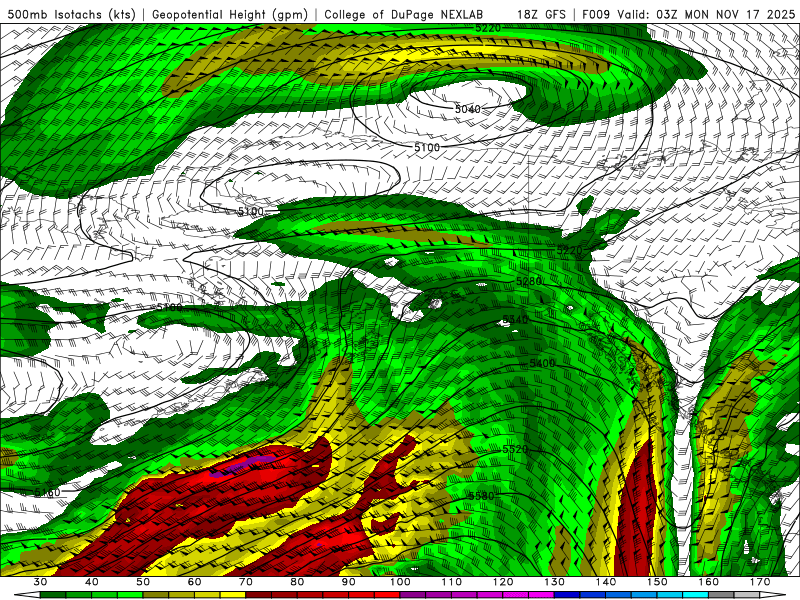Click 'College of DuPage NEXLAB' in the header

403,14
